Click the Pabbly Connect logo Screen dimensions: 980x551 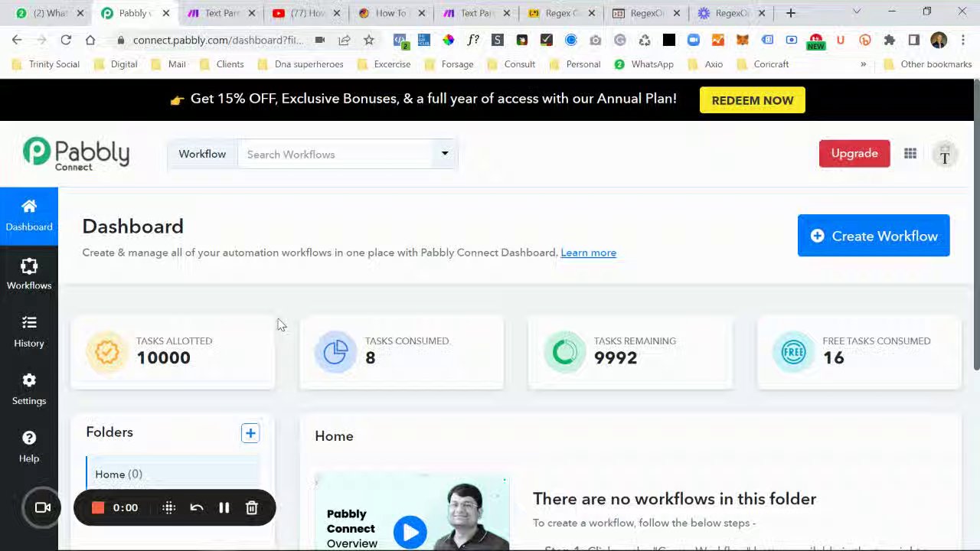click(76, 154)
